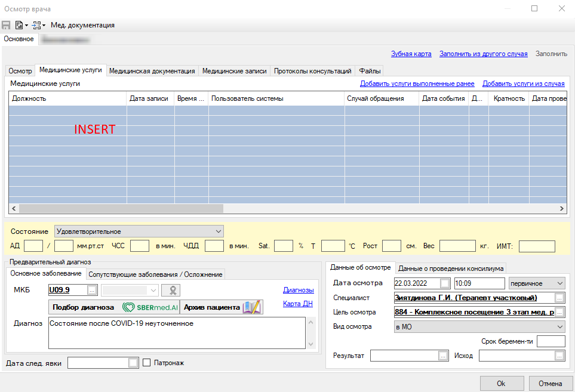Open Данные о проведении консилиума tab
The width and height of the screenshot is (575, 392).
click(451, 268)
